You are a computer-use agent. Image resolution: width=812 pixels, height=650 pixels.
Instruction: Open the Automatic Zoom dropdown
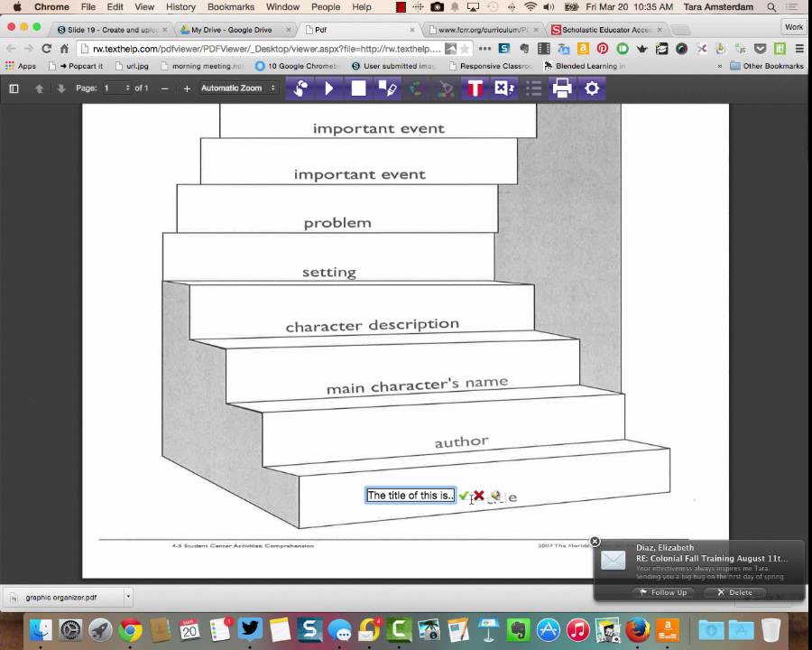[237, 88]
